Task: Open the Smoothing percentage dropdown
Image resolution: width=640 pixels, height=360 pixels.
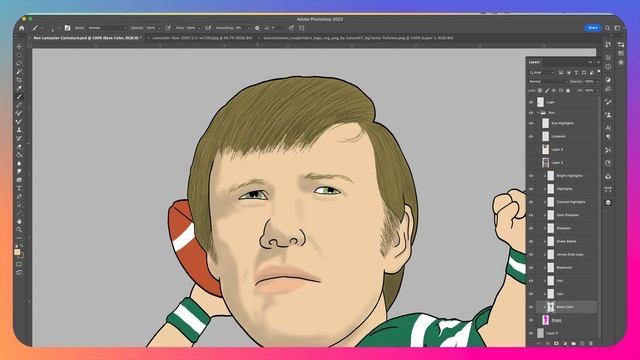Action: [248, 28]
